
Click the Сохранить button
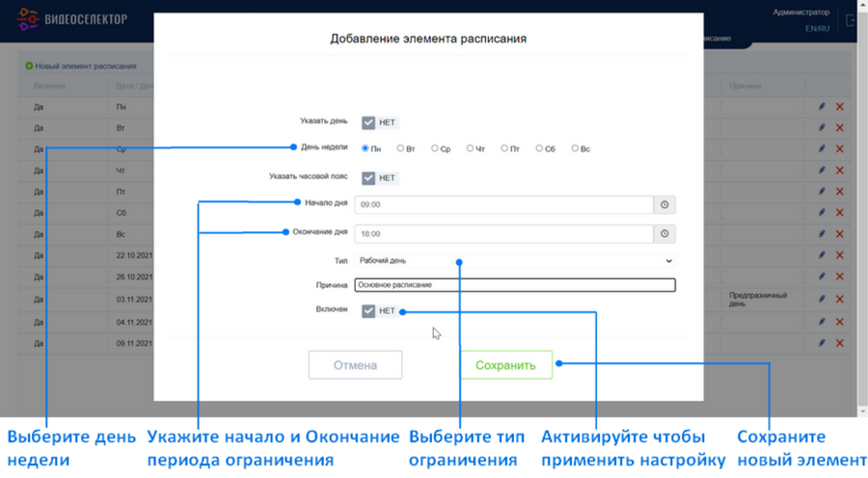click(505, 365)
